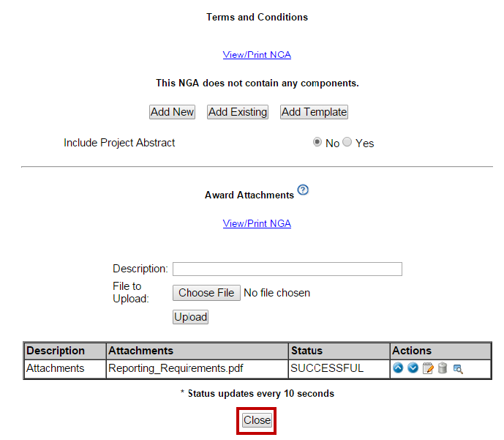Viewport: 504px width, 440px height.
Task: Select No for Include Project Abstract
Action: coord(317,143)
